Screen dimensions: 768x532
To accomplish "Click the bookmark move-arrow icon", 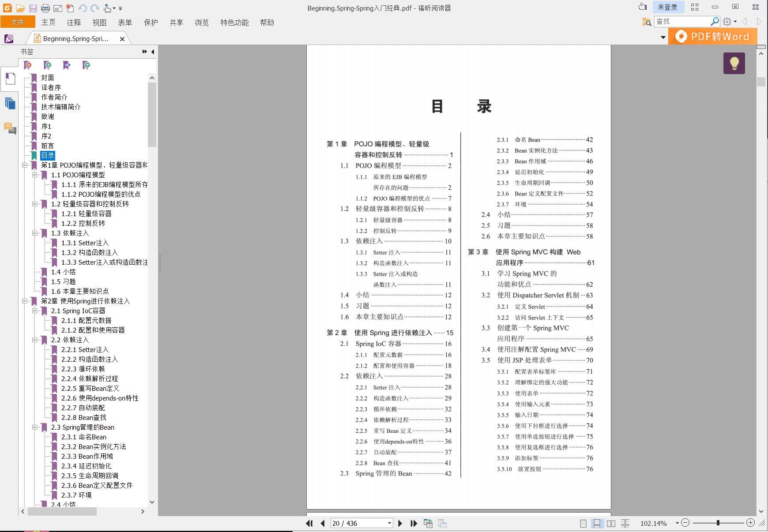I will (x=67, y=65).
